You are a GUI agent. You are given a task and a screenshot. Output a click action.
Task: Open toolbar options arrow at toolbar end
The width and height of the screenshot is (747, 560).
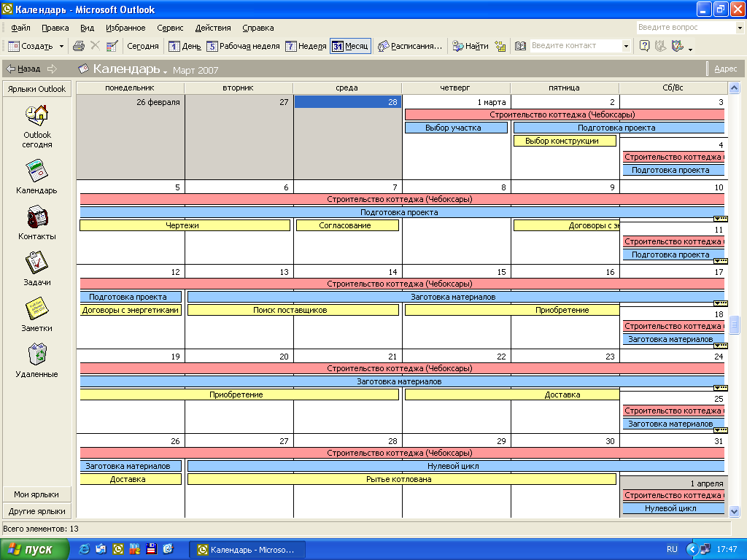tap(690, 49)
